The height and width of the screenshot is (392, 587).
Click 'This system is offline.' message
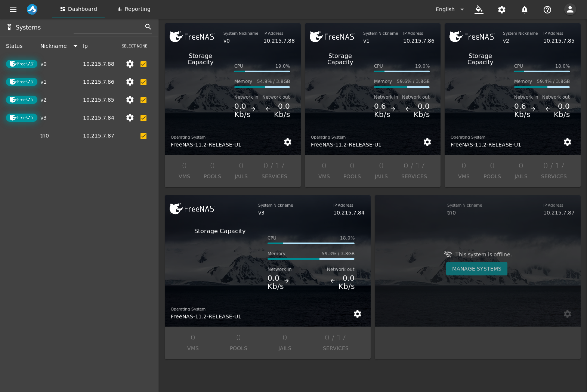[483, 254]
